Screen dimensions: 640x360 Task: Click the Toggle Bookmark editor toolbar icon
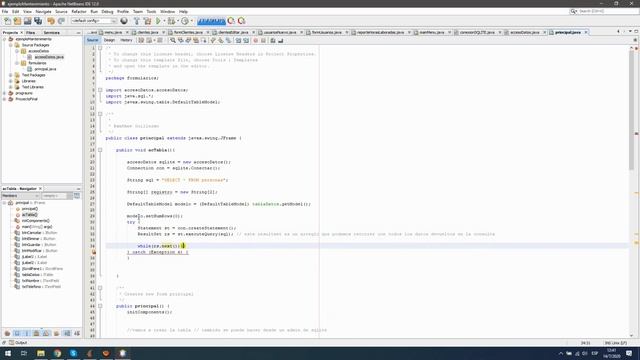coord(228,40)
